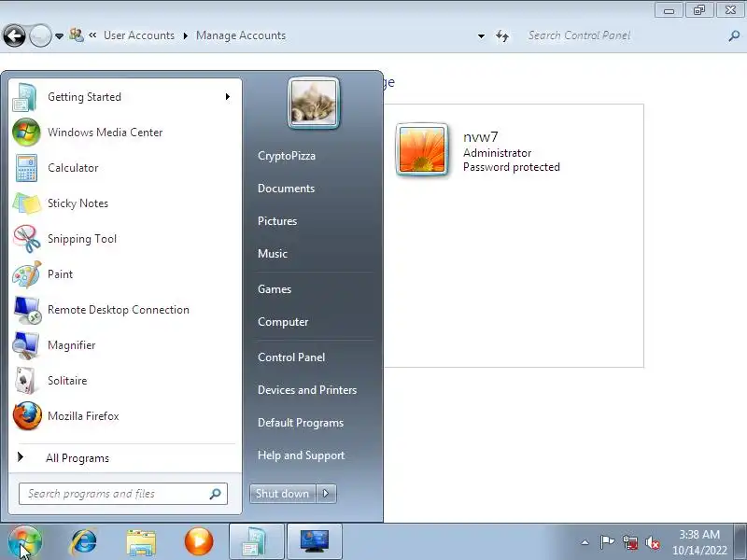
Task: Click the clock showing 3:38 AM
Action: coord(698,542)
